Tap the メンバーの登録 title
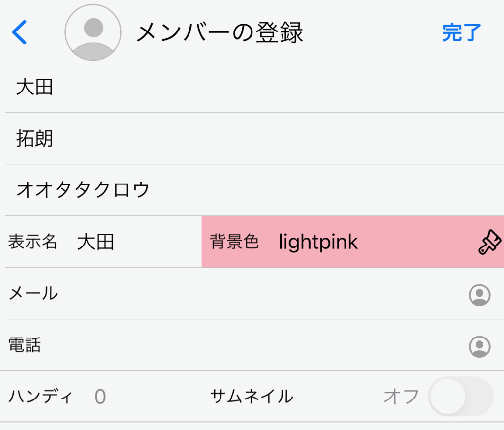 pyautogui.click(x=220, y=32)
